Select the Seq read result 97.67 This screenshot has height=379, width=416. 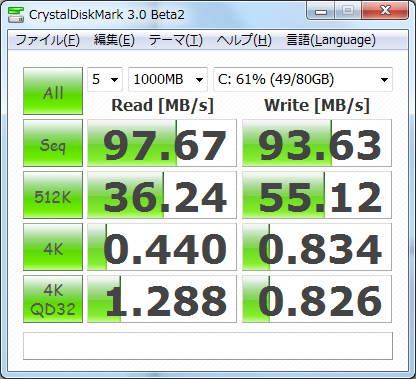(x=162, y=143)
